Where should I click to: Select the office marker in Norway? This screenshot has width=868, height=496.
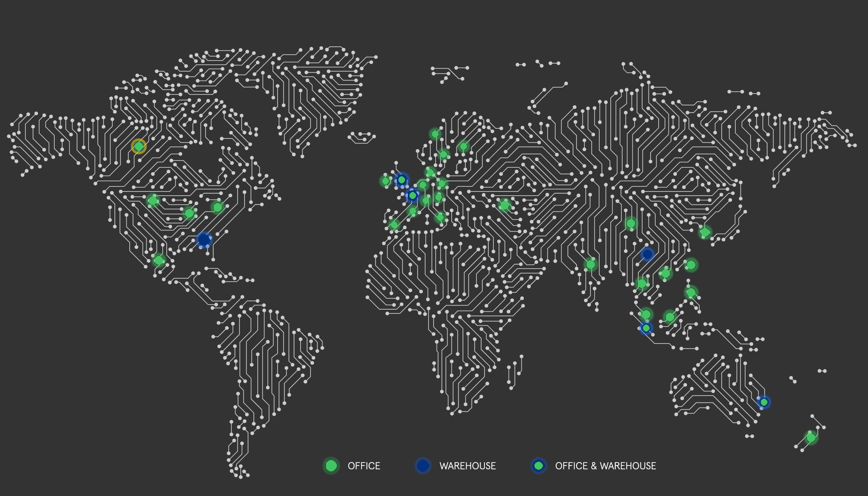click(x=435, y=134)
